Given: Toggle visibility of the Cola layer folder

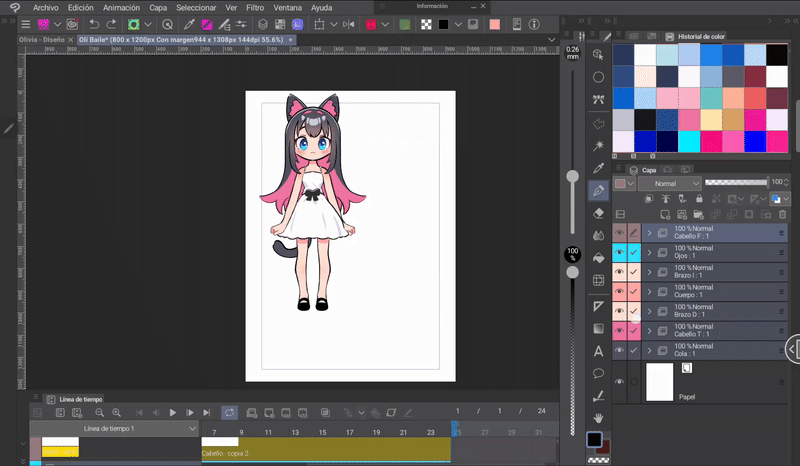Looking at the screenshot, I should pos(619,350).
